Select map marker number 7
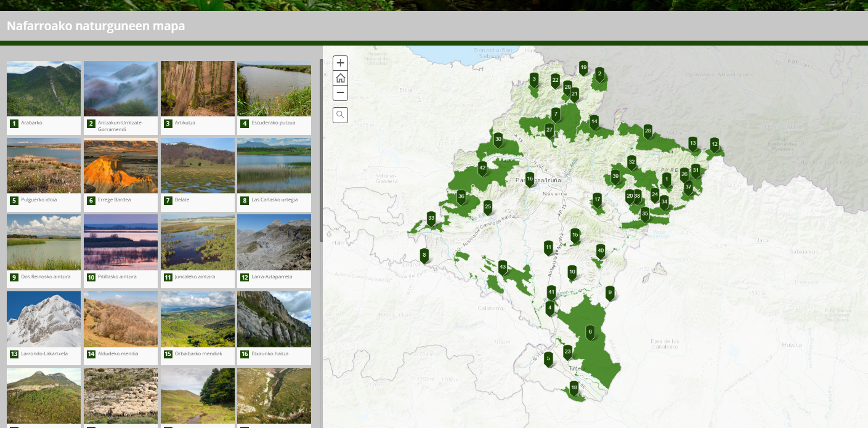Viewport: 868px width, 428px height. pyautogui.click(x=556, y=115)
